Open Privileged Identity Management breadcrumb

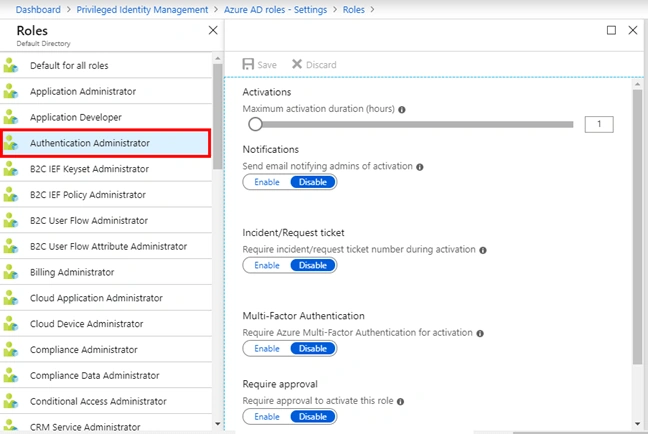tap(142, 10)
